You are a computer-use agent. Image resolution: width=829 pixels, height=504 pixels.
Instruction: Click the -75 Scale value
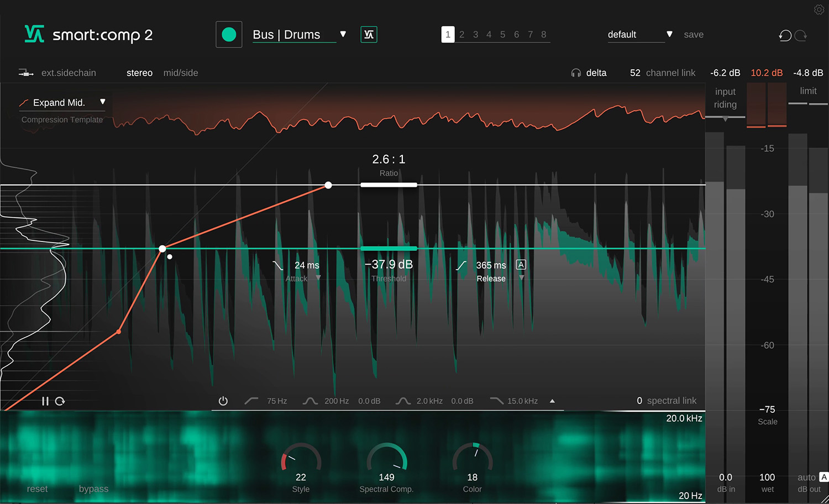pos(767,410)
